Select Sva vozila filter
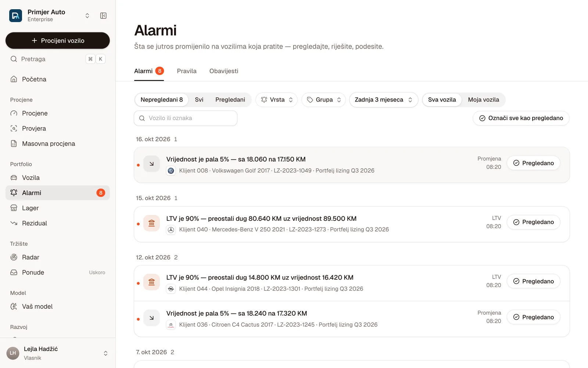This screenshot has width=588, height=368. tap(442, 100)
